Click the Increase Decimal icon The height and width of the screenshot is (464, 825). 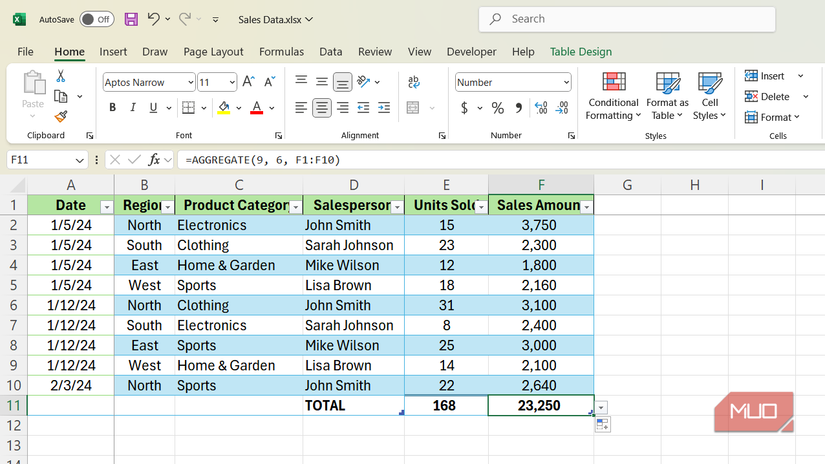pos(540,108)
